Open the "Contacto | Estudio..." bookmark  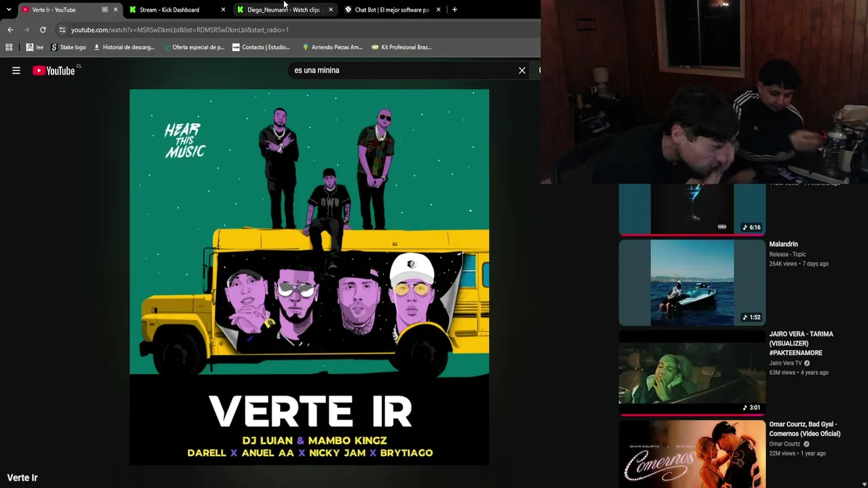[x=261, y=47]
